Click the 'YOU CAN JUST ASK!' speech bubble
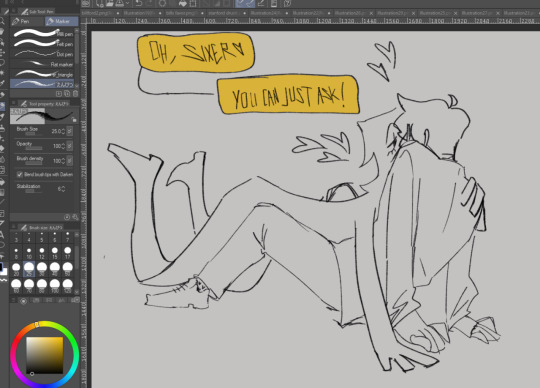Screen dimensions: 540x388 289,94
